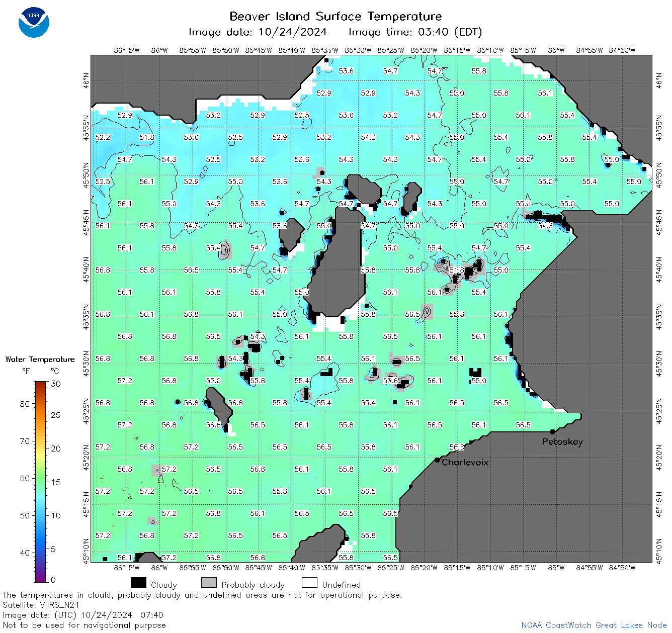Click the °F unit label on legend

click(x=26, y=371)
